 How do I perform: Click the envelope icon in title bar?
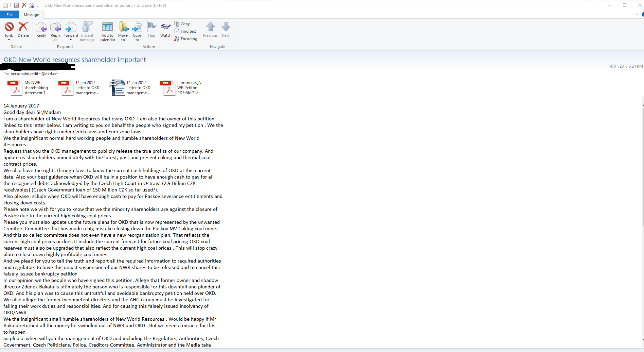(5, 5)
